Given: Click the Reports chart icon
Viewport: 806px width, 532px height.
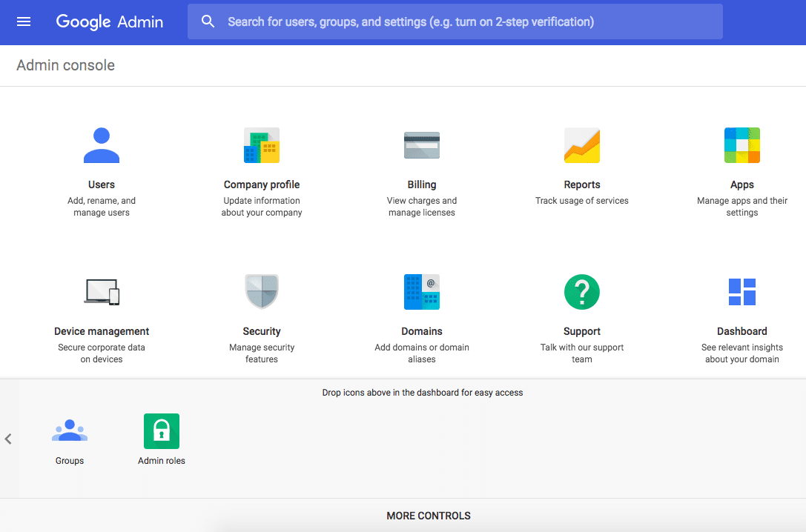Looking at the screenshot, I should (x=582, y=145).
